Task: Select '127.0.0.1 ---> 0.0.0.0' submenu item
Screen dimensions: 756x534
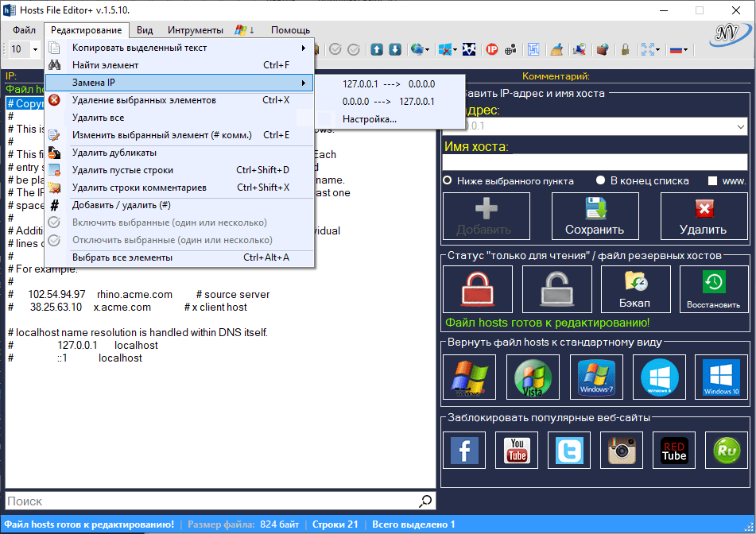Action: click(389, 84)
